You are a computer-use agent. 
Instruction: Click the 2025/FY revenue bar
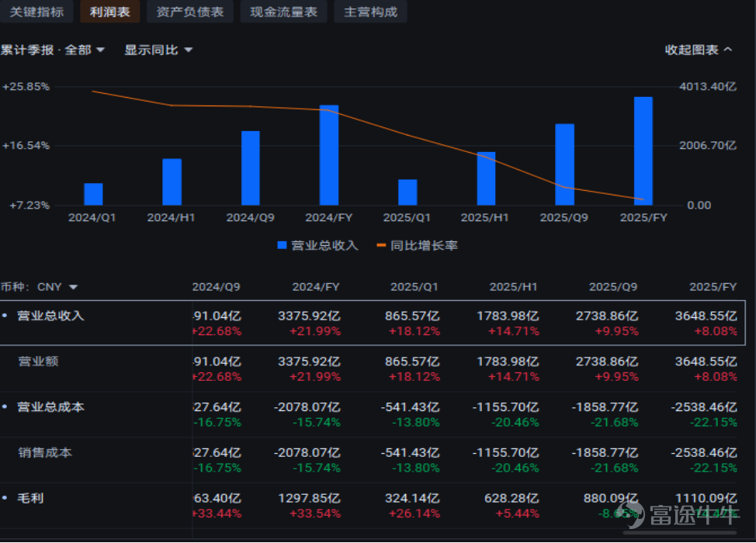click(x=643, y=150)
